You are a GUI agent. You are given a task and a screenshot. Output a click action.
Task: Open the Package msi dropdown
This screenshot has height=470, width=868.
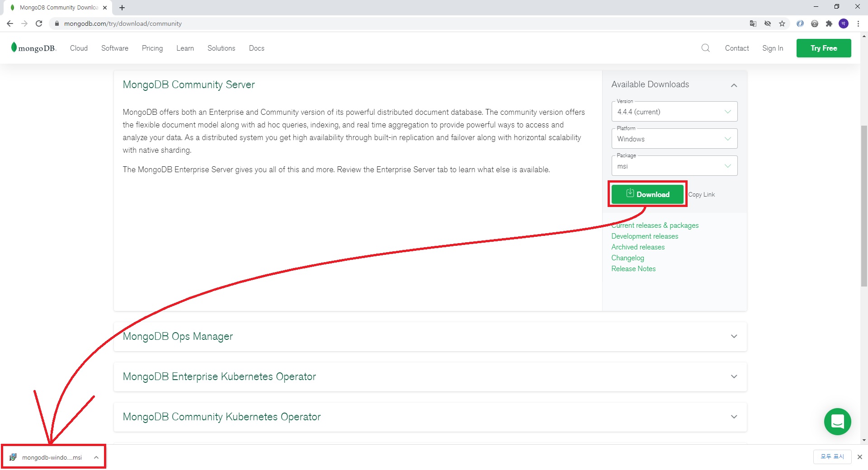pos(674,166)
